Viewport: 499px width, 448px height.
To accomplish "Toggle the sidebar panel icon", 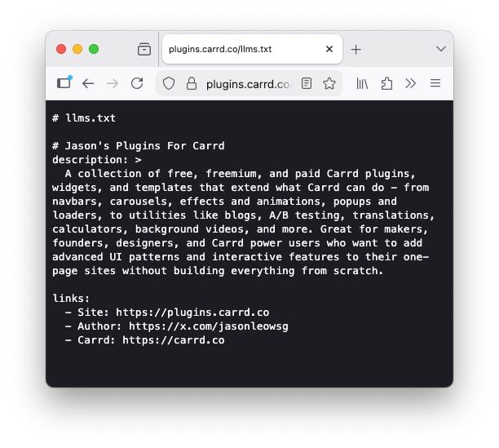I will point(64,83).
